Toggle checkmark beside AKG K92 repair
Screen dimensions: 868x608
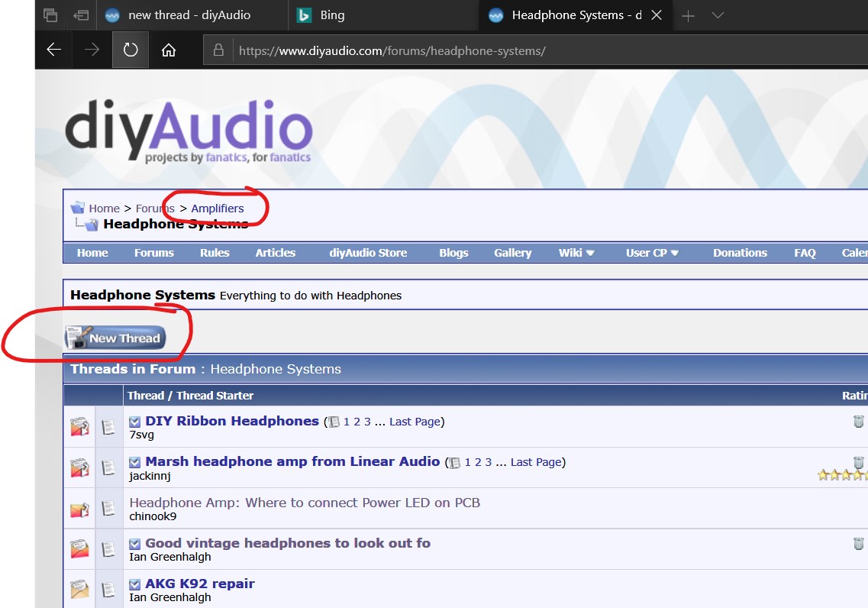(134, 584)
